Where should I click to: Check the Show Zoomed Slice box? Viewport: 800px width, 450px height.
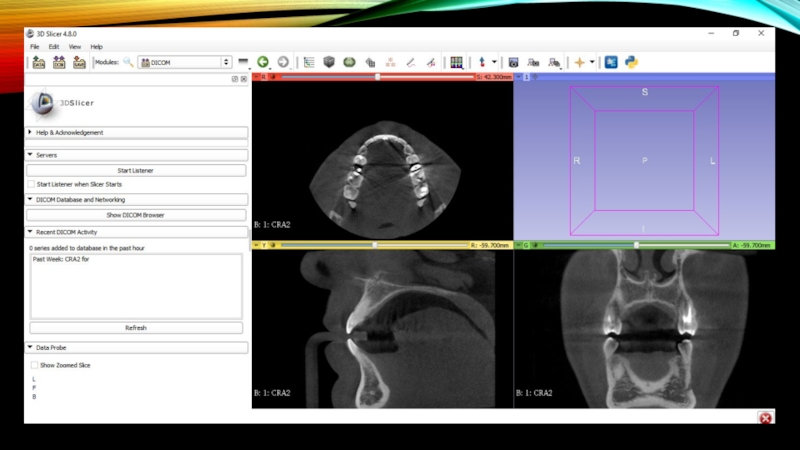tap(34, 365)
